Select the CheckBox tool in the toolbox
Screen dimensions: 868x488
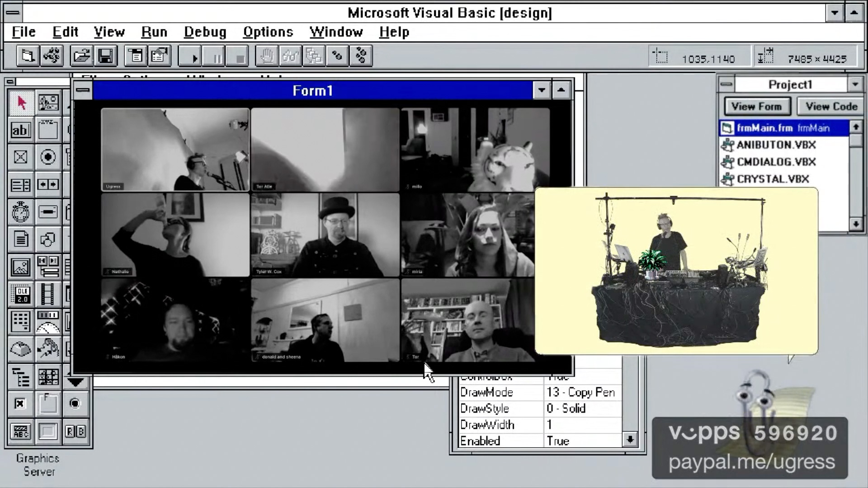[x=21, y=157]
